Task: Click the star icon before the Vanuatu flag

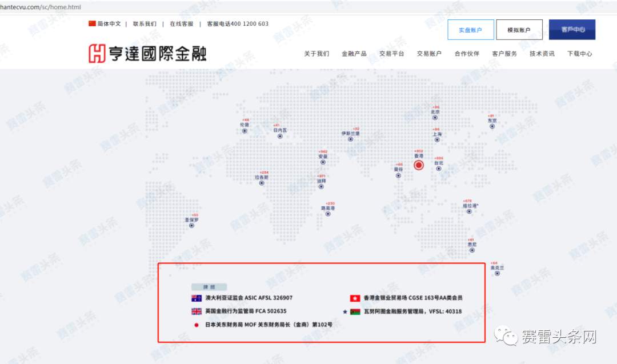Action: tap(345, 311)
